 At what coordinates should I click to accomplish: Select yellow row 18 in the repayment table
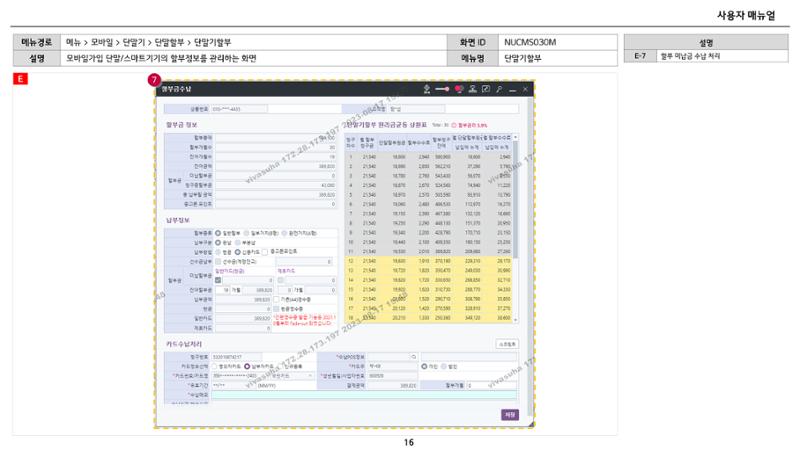coord(429,318)
